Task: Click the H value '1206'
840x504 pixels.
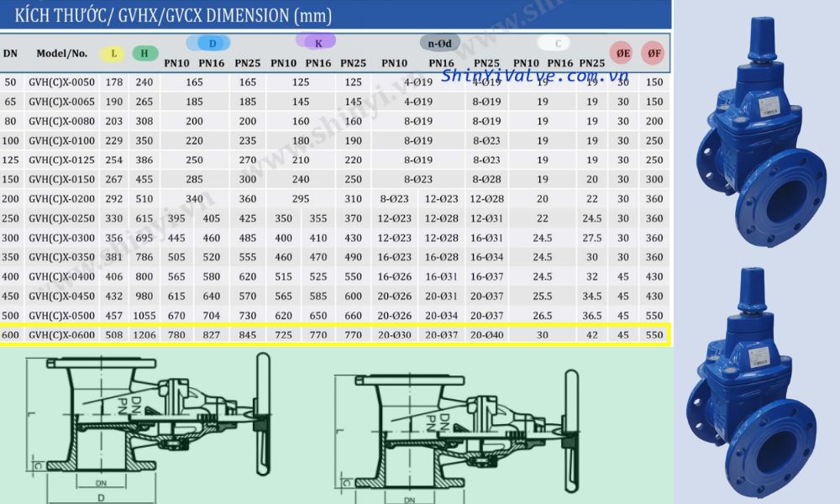Action: [144, 335]
